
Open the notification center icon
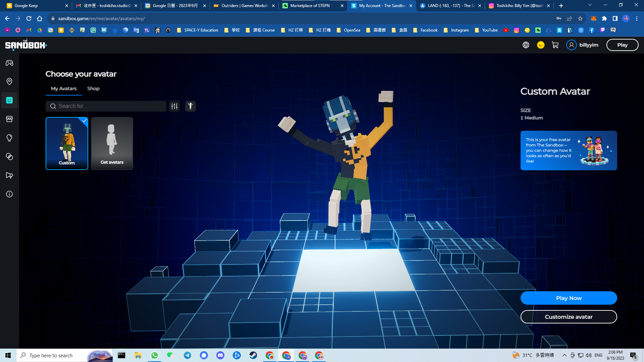pyautogui.click(x=633, y=355)
